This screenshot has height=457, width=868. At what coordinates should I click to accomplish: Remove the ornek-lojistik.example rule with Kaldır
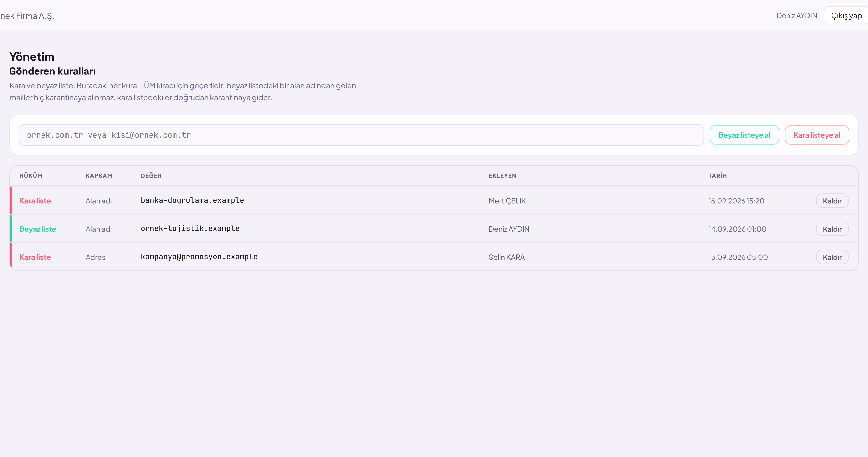click(832, 229)
